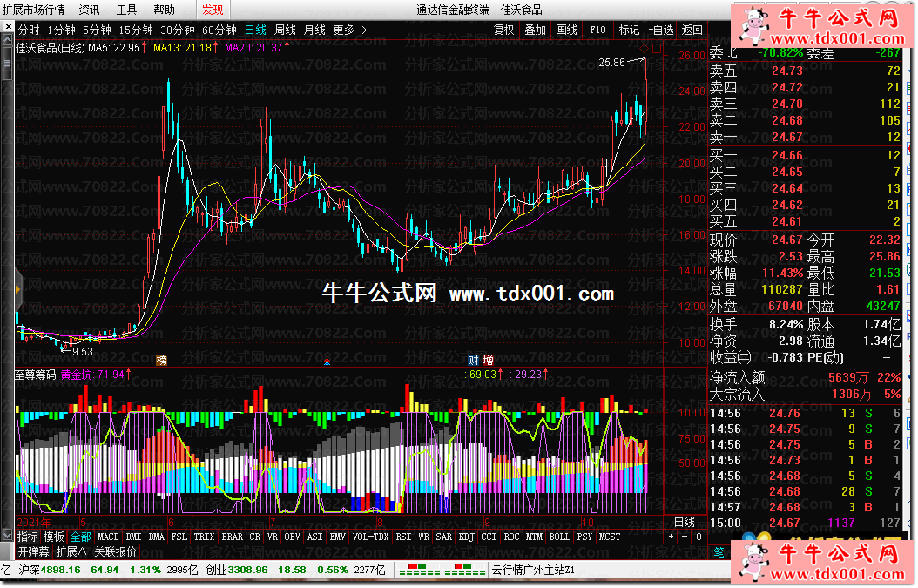Viewport: 918px width, 588px height.
Task: Click the first red-green signal status icon
Action: (419, 569)
